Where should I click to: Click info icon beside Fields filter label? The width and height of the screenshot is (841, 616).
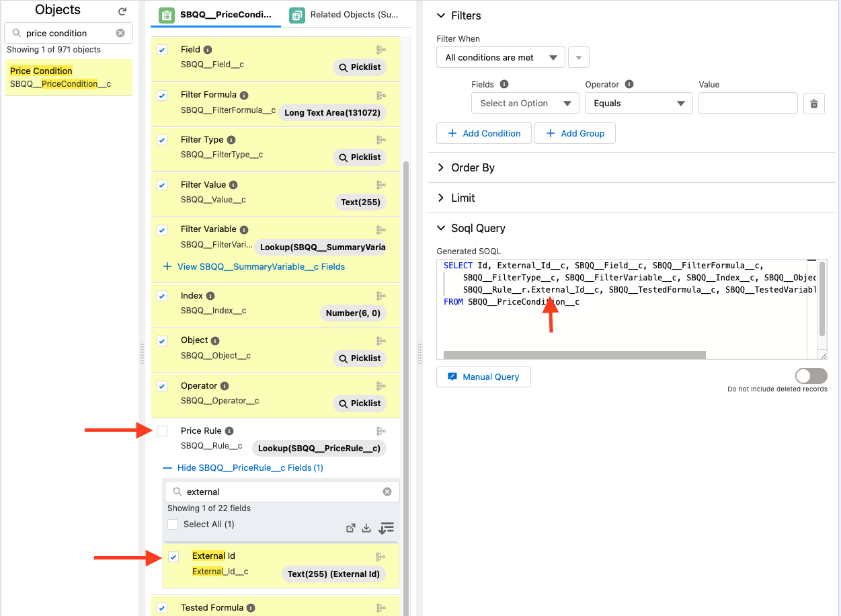pos(504,85)
